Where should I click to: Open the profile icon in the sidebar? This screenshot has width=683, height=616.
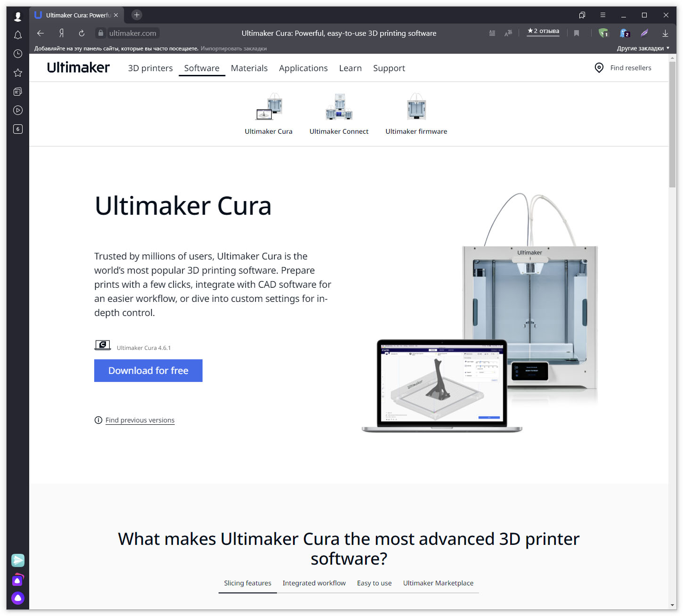18,16
